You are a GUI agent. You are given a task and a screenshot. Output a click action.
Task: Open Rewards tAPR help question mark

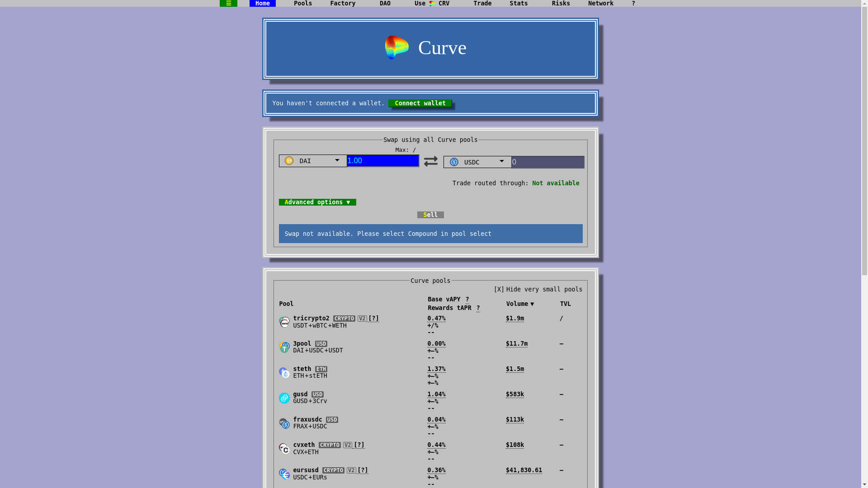[478, 308]
